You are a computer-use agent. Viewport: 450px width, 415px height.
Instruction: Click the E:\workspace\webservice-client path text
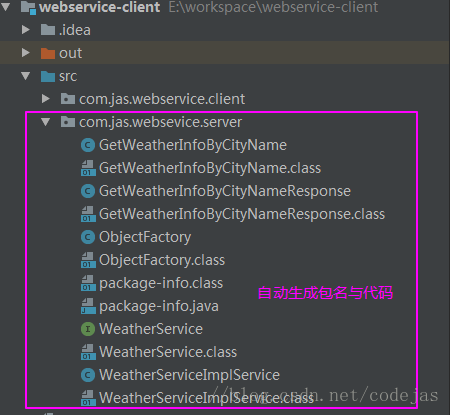pos(273,7)
